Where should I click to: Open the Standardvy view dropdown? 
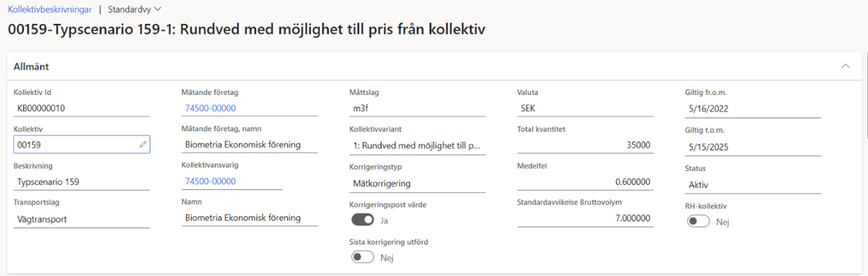[134, 9]
